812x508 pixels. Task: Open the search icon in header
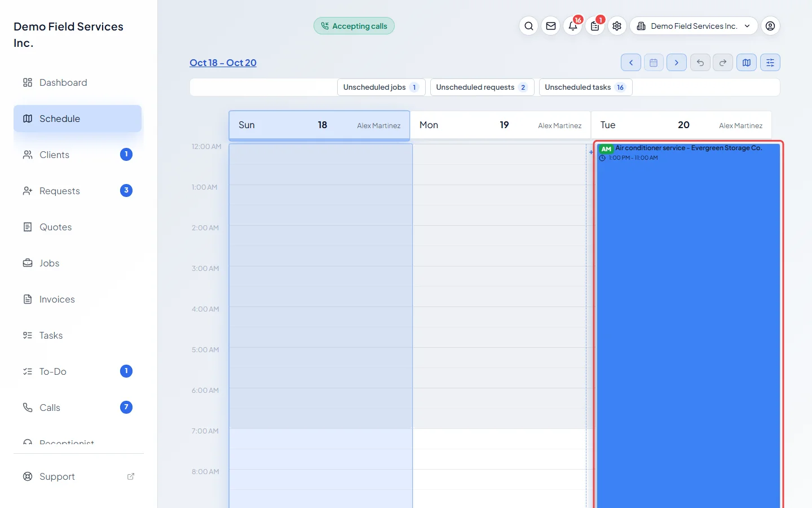[x=528, y=26]
